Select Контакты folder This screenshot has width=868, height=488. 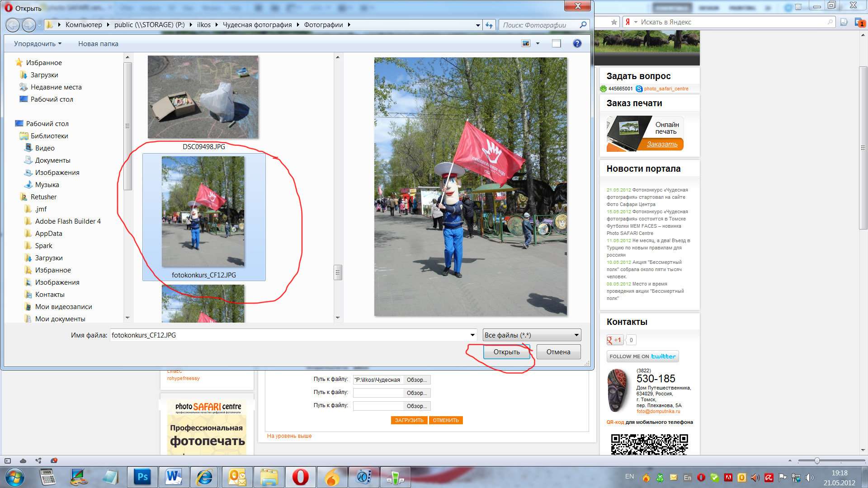(50, 295)
